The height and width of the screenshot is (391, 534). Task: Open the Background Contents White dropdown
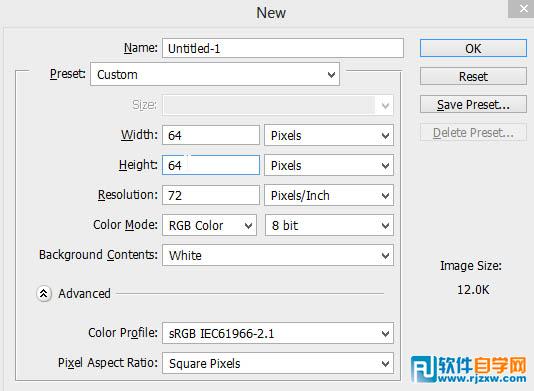tap(278, 255)
